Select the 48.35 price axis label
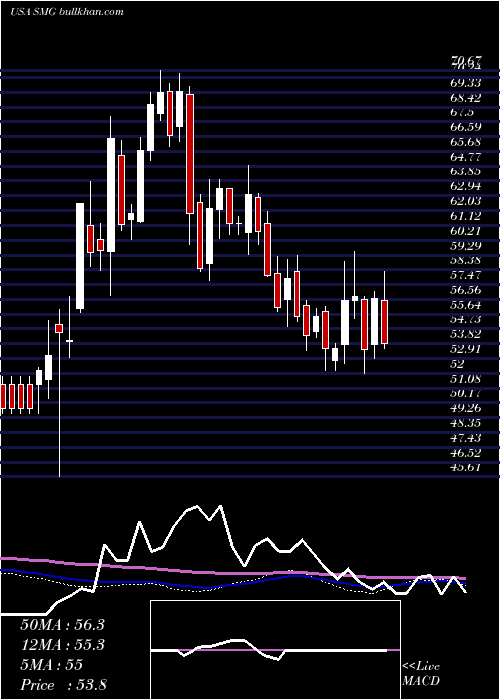500x700 pixels. [466, 423]
